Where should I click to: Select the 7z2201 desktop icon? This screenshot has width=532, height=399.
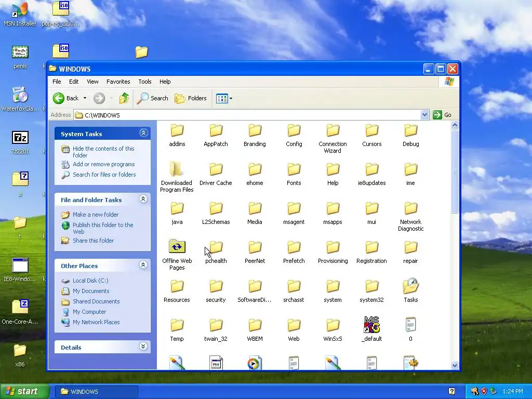[x=20, y=142]
